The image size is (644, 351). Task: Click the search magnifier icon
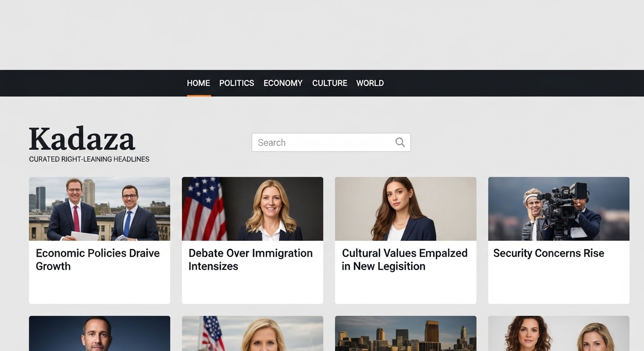click(x=400, y=142)
